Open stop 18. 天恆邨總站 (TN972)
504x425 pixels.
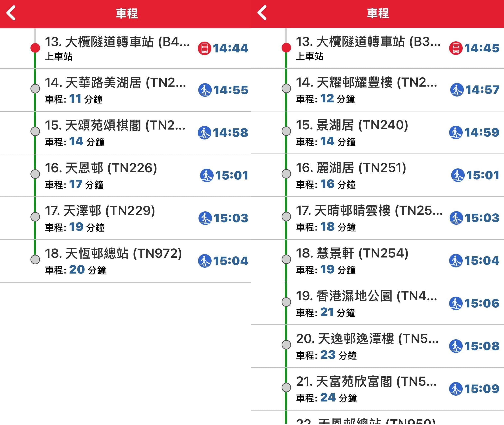(113, 253)
